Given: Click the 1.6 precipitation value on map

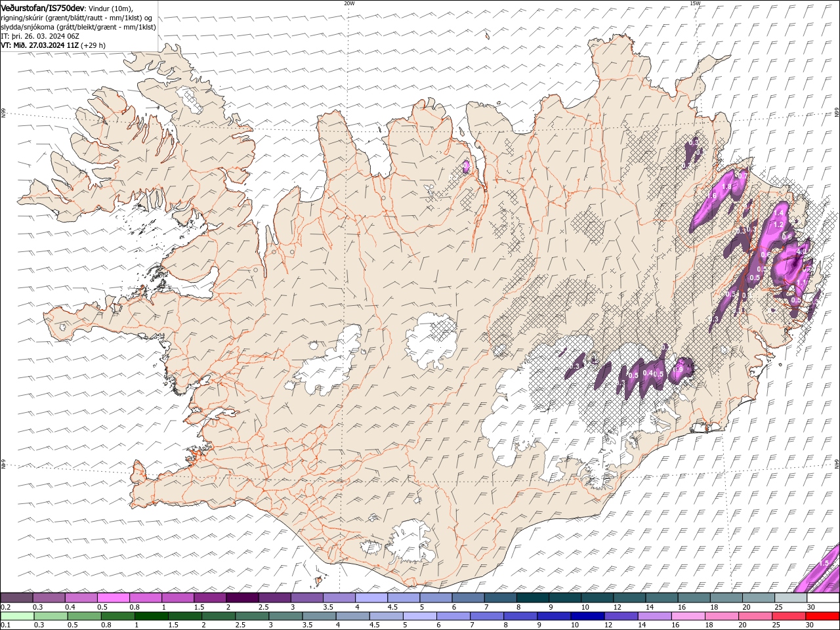Looking at the screenshot, I should pos(712,196).
